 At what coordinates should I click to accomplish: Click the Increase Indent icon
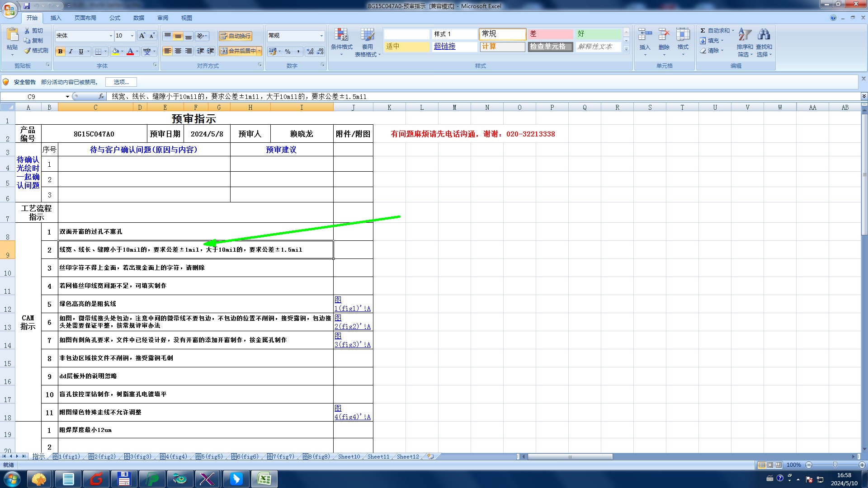(x=211, y=51)
